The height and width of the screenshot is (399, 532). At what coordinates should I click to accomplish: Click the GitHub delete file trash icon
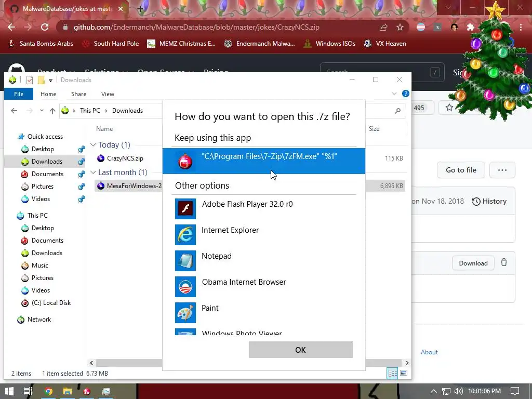(504, 262)
